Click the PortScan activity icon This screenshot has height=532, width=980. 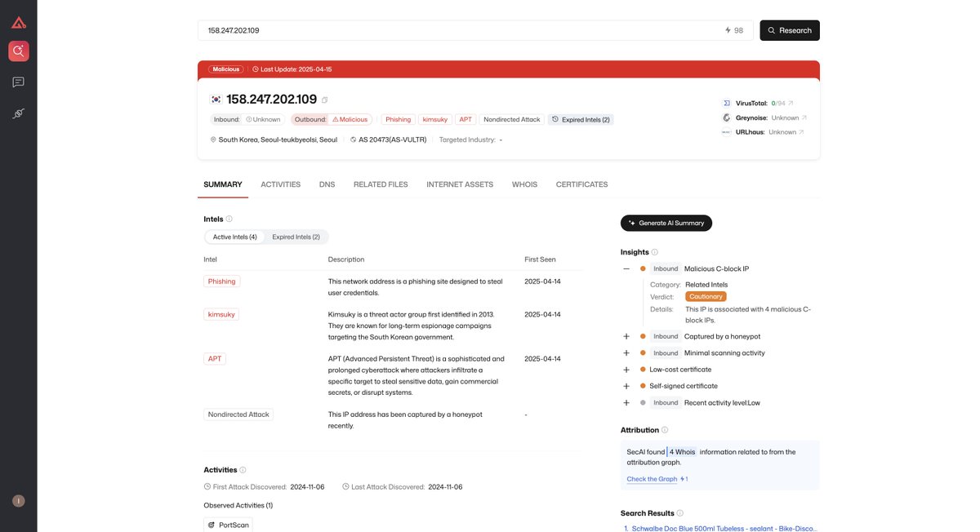[x=212, y=525]
